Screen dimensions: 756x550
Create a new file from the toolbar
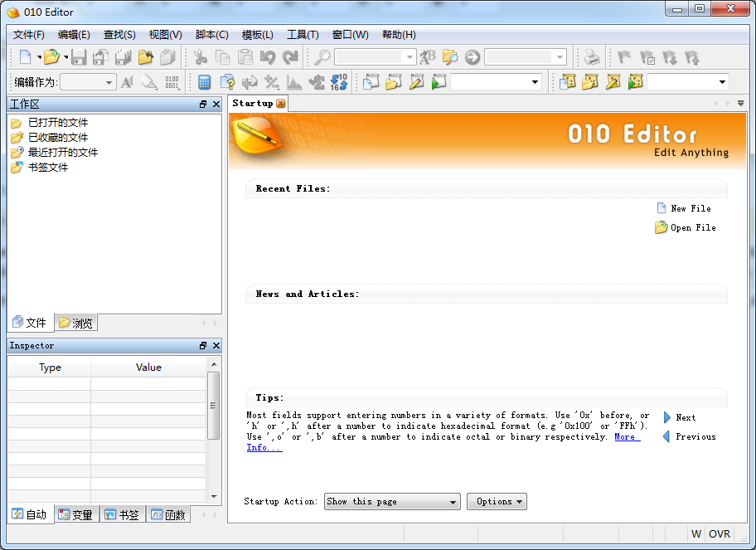26,57
